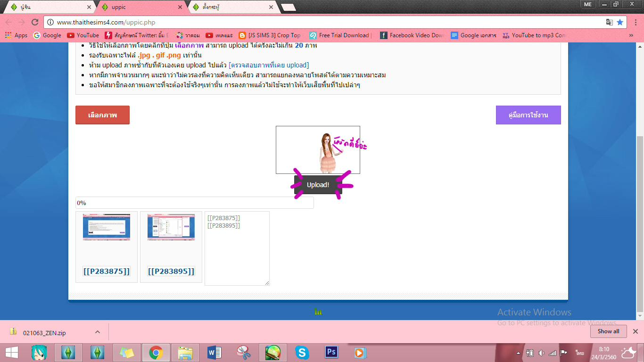Open Photoshop from the taskbar
Screen dimensions: 644x362
click(331, 353)
